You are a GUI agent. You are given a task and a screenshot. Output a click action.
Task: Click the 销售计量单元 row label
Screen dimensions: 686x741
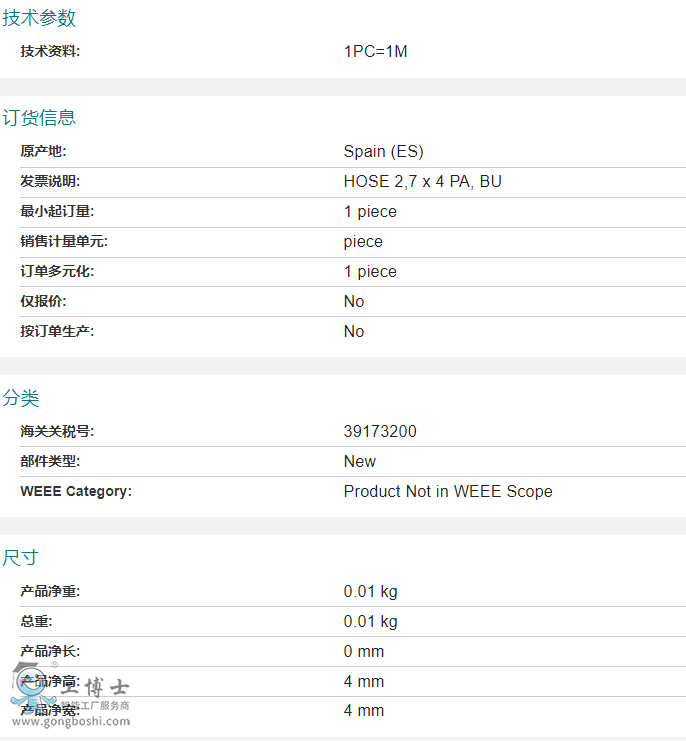tap(64, 242)
